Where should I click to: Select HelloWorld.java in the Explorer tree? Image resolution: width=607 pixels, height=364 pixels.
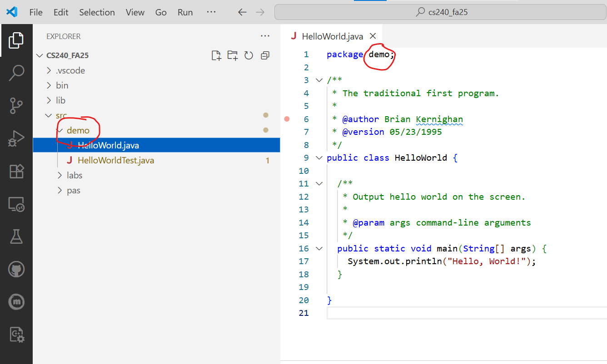point(156,145)
